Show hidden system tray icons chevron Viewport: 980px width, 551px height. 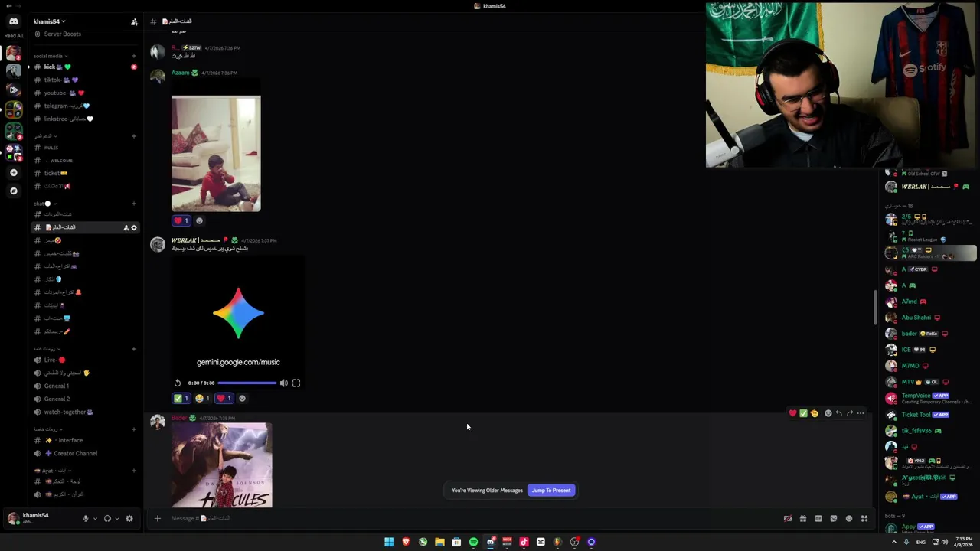893,542
